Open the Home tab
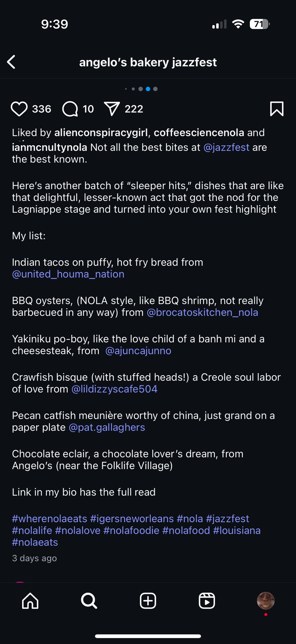 30,601
